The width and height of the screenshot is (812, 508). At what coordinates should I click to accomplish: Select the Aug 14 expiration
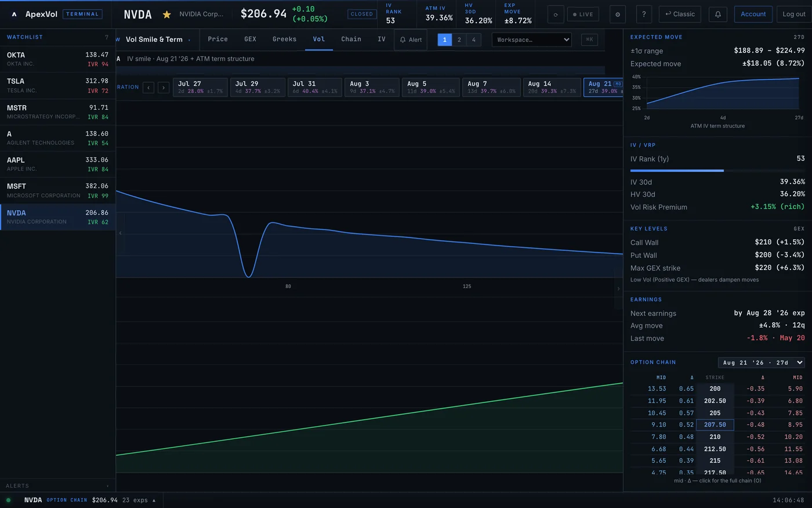tap(552, 87)
